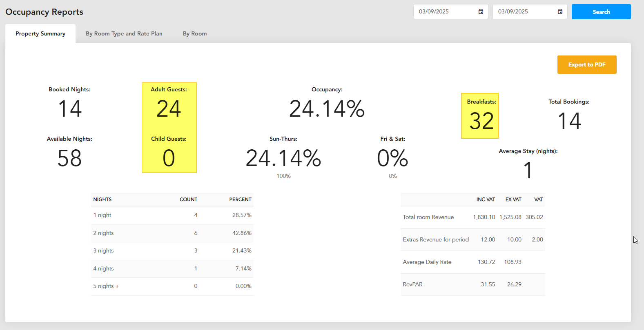Click the Occupancy Reports page title
This screenshot has width=644, height=330.
[44, 12]
